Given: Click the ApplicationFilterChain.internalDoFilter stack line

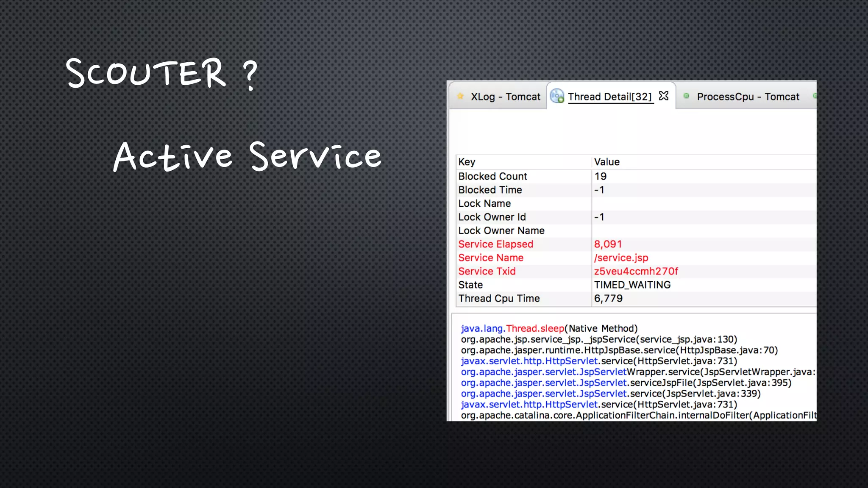Looking at the screenshot, I should 638,415.
